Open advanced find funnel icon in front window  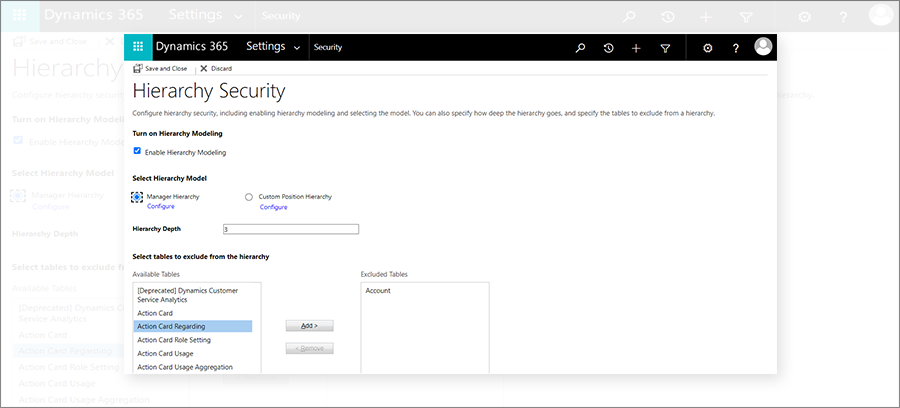(x=665, y=48)
